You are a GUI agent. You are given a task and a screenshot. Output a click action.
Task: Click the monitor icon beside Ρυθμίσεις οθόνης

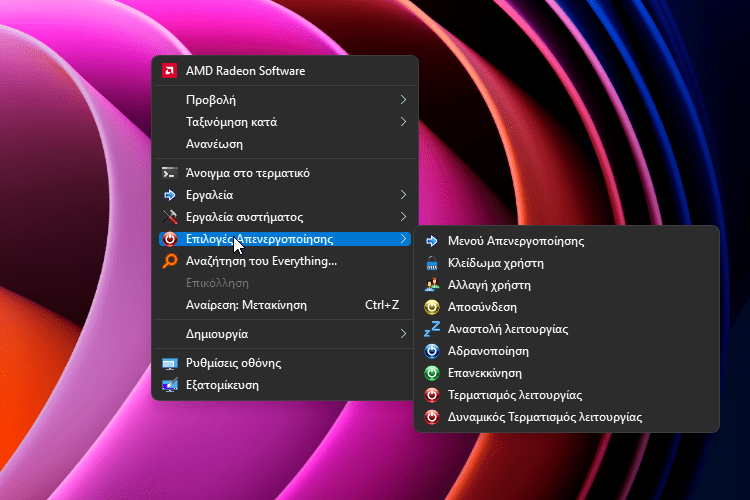coord(169,363)
